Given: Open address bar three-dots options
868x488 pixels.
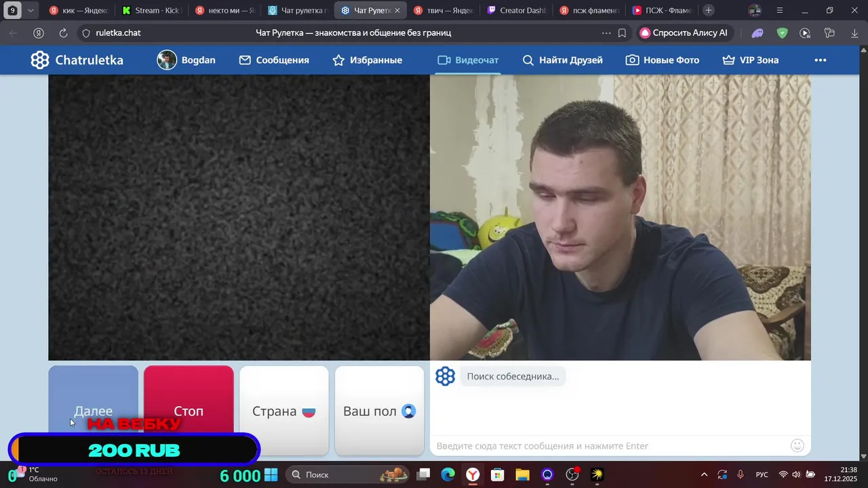Looking at the screenshot, I should point(606,33).
